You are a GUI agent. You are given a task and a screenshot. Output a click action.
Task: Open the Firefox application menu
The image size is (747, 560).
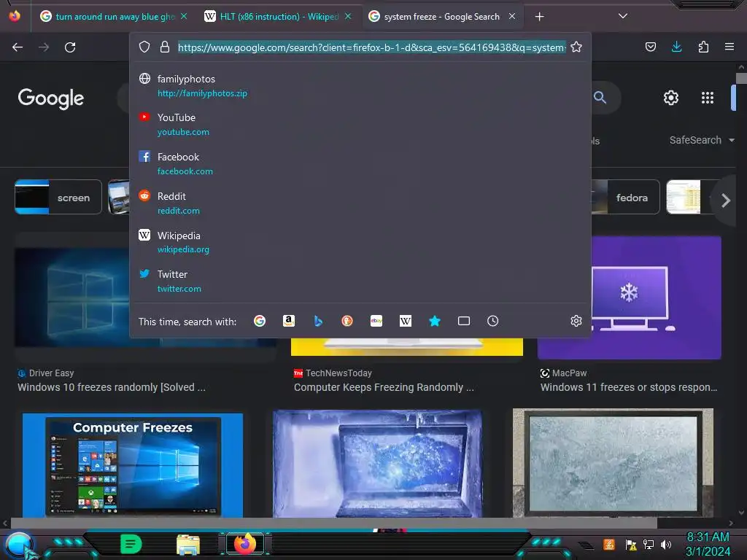729,47
